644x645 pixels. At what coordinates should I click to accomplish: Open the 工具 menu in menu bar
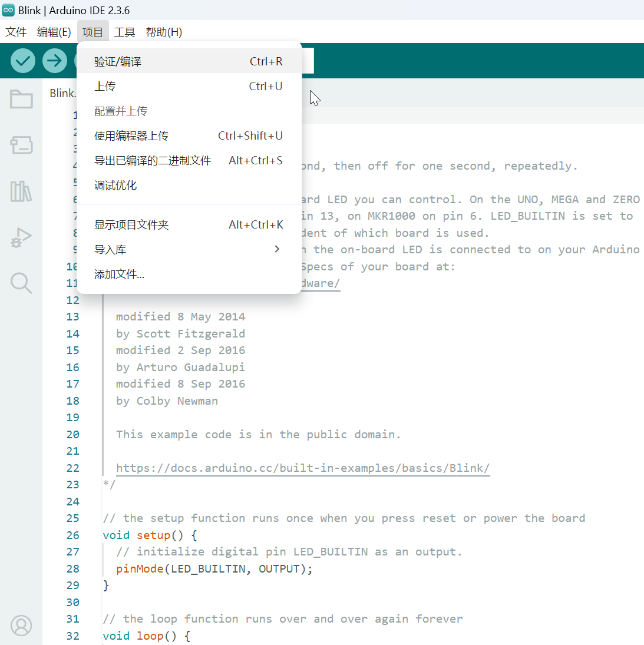(x=124, y=32)
